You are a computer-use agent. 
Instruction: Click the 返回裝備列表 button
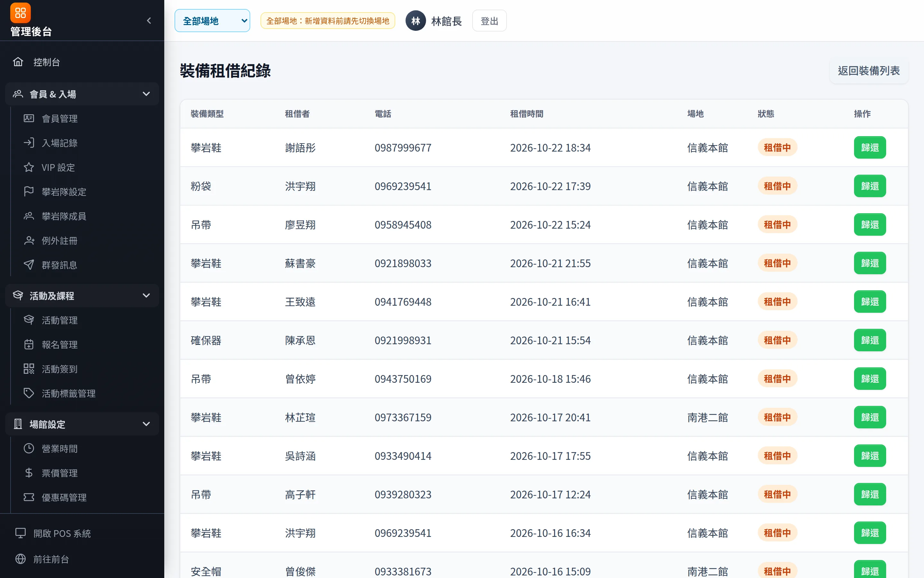(x=868, y=71)
